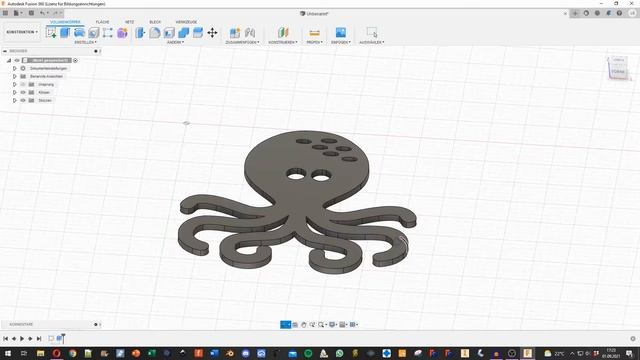Select the Create Sketch tool
Image resolution: width=640 pixels, height=360 pixels.
click(x=51, y=32)
